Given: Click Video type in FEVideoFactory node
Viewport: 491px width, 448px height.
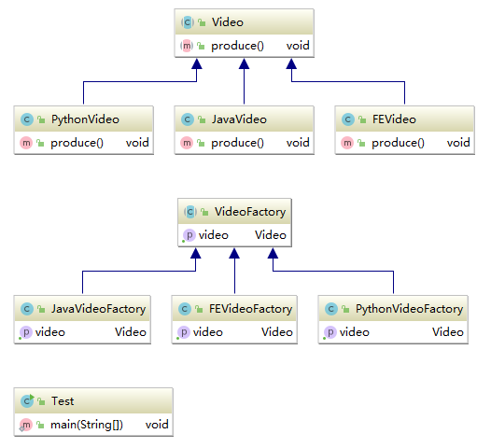Looking at the screenshot, I should tap(277, 332).
